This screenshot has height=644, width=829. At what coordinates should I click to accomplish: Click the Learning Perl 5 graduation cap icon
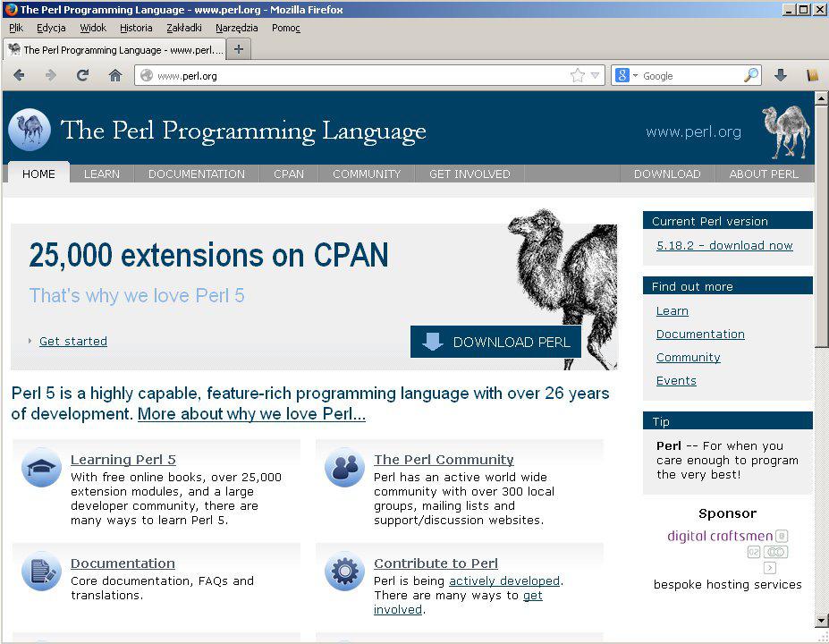pyautogui.click(x=41, y=468)
